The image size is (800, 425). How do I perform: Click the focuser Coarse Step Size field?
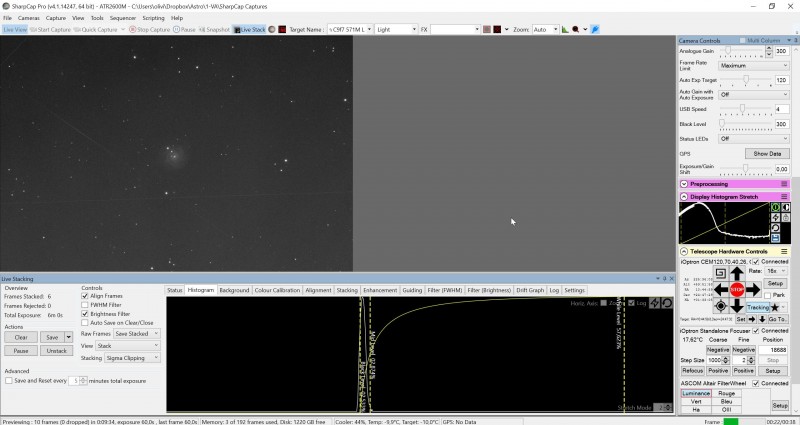(714, 360)
